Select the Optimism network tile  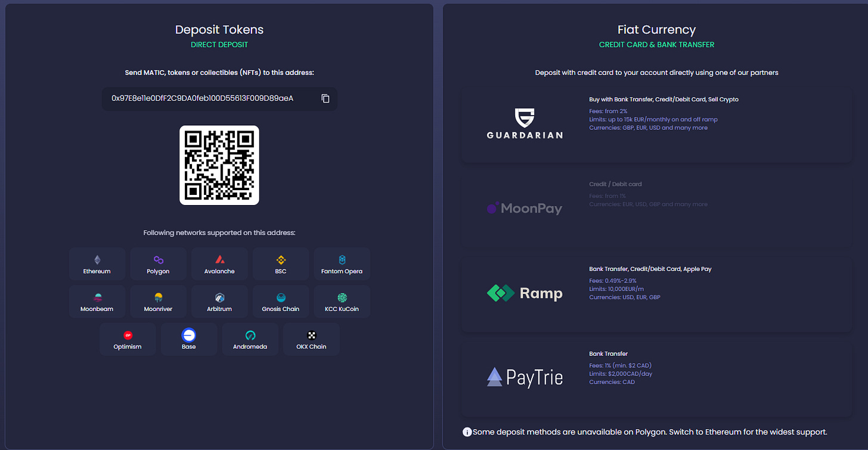pyautogui.click(x=128, y=339)
